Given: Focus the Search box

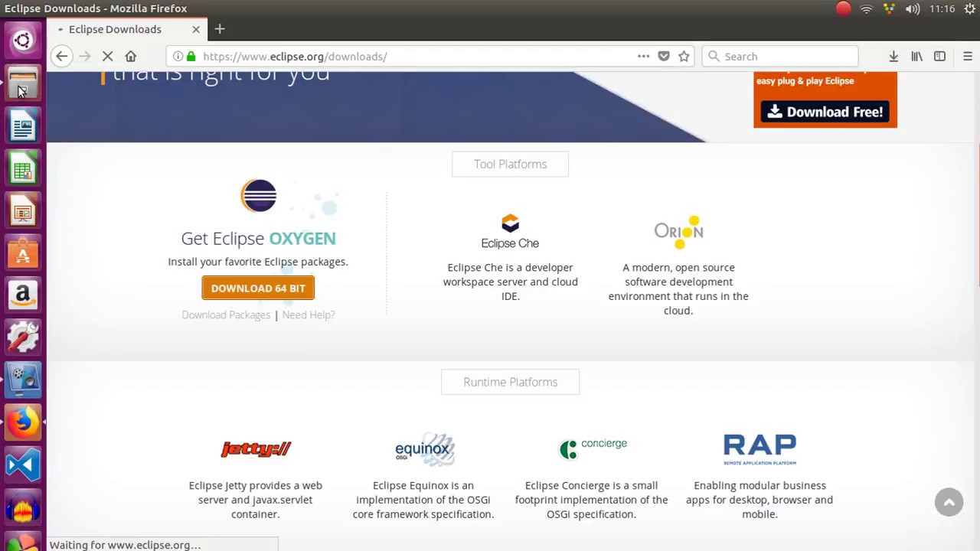Looking at the screenshot, I should 779,57.
